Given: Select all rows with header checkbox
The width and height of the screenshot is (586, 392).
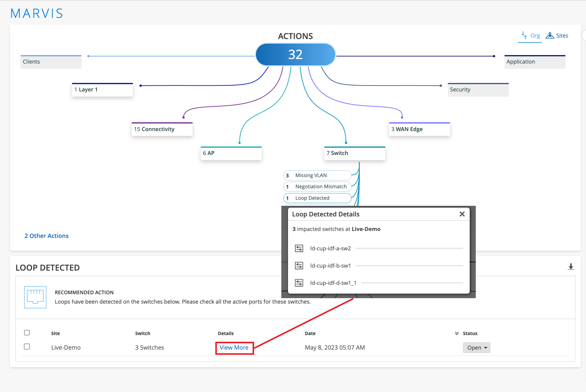Looking at the screenshot, I should click(x=27, y=333).
